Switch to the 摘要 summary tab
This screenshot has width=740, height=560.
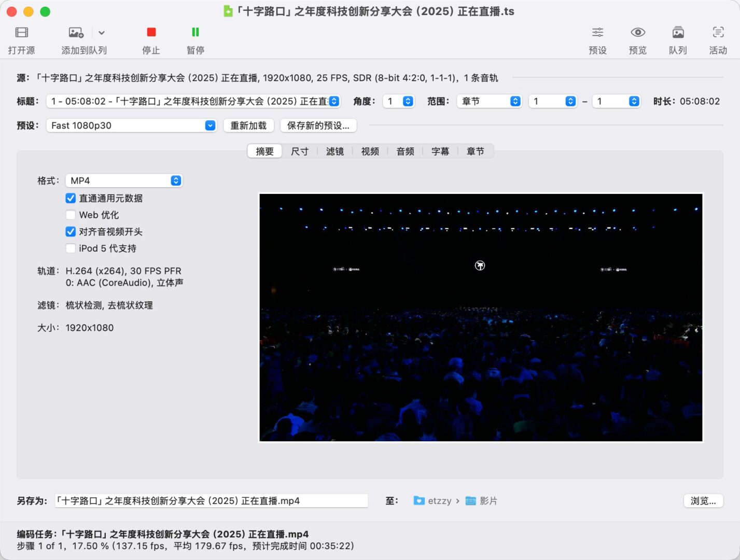coord(264,151)
